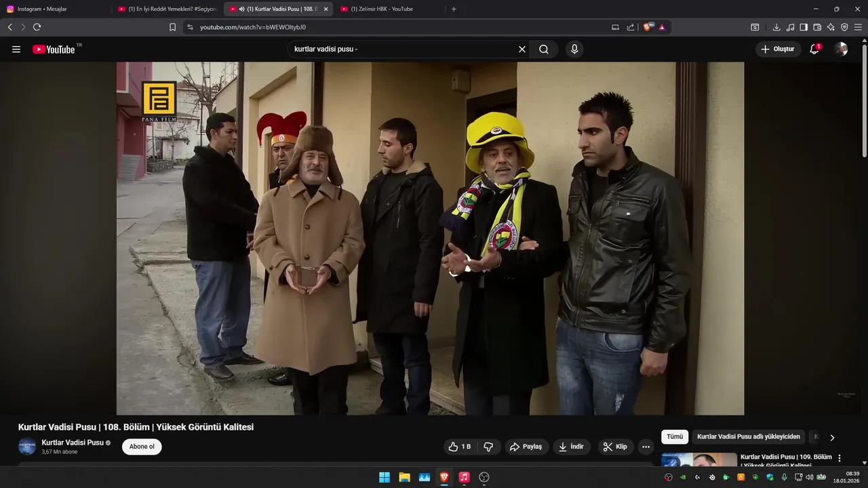The width and height of the screenshot is (868, 488).
Task: Open Brave Leo AI sparkle icon
Action: click(831, 27)
